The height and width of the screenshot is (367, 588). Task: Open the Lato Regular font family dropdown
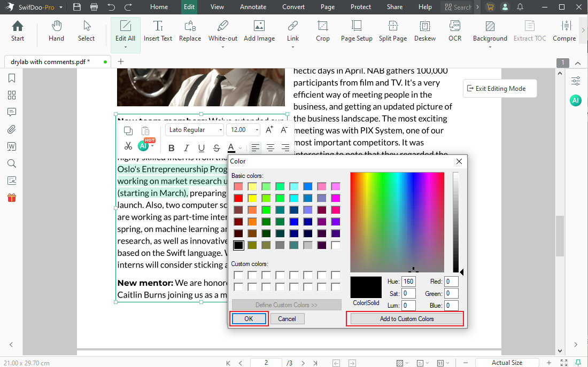(194, 129)
